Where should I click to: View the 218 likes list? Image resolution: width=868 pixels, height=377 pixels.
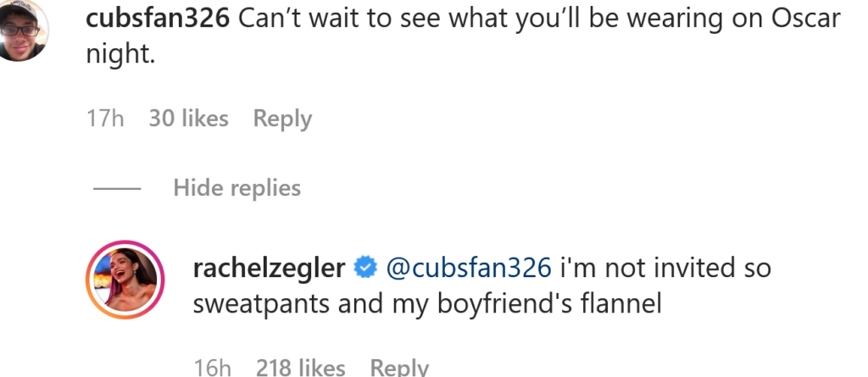click(300, 368)
